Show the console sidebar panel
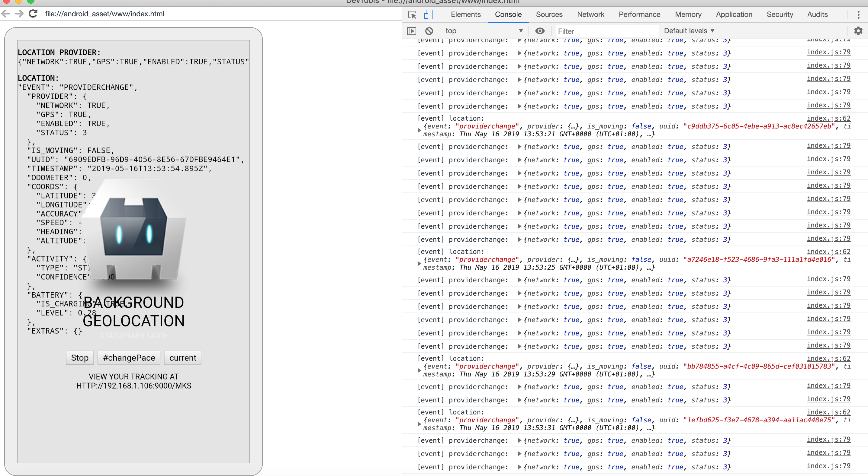Screen dimensions: 868x476 click(411, 31)
